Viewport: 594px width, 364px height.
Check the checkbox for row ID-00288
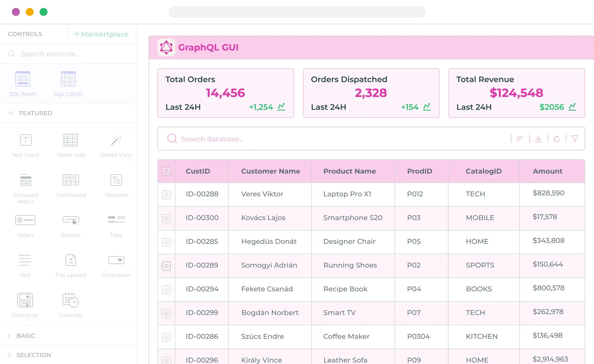pos(166,195)
